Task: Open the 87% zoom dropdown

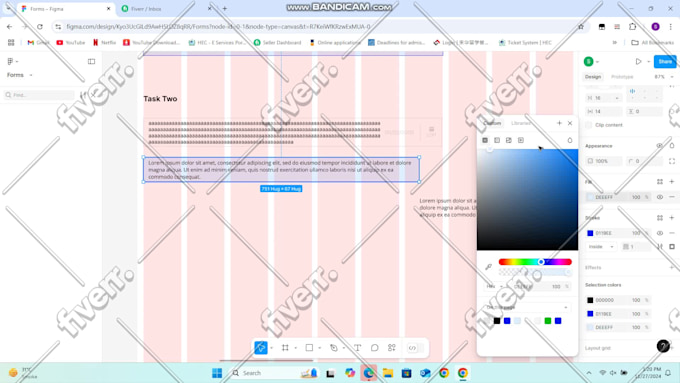Action: [664, 77]
